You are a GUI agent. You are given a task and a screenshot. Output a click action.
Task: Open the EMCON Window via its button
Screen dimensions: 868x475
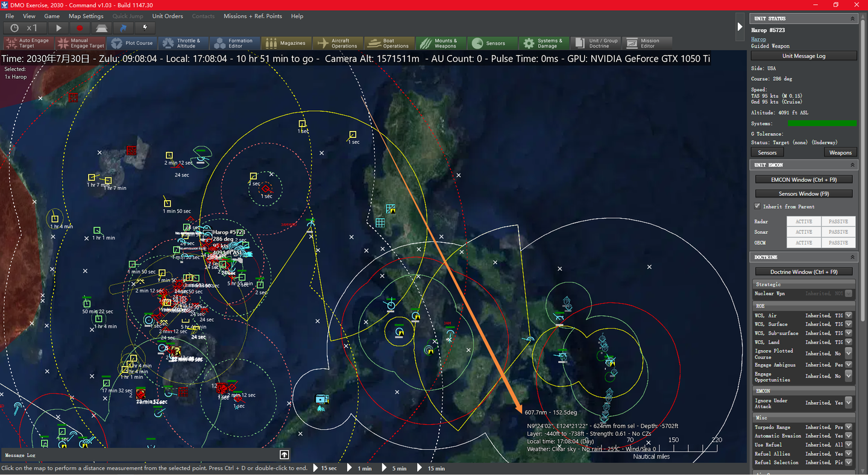click(x=804, y=179)
